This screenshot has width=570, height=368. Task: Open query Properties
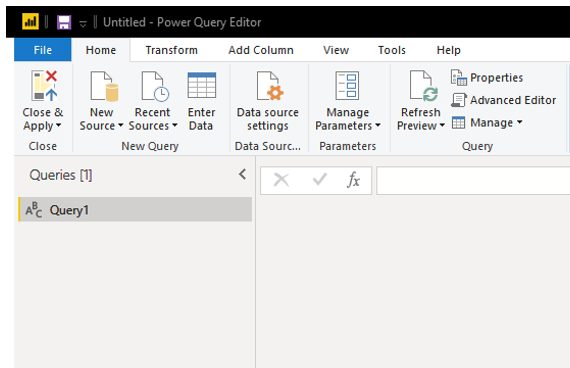click(487, 77)
